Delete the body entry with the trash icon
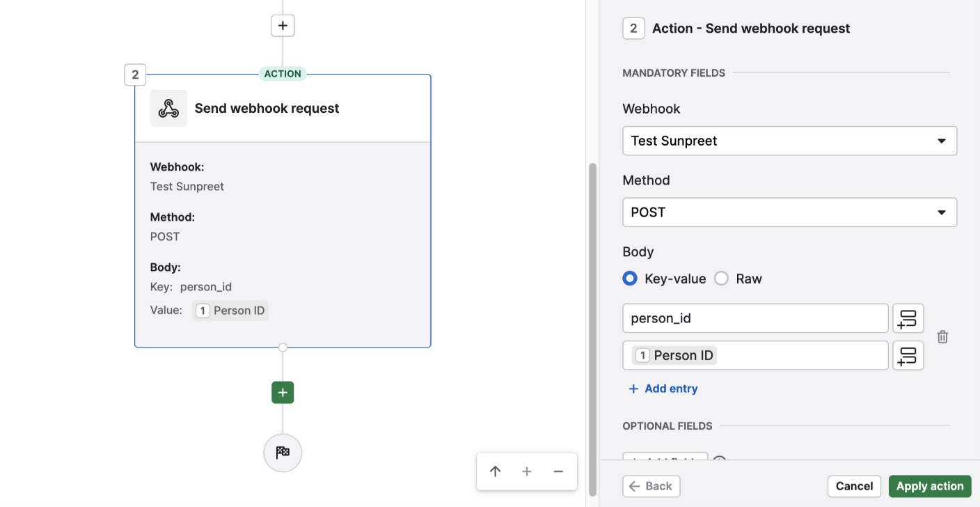The height and width of the screenshot is (507, 980). pyautogui.click(x=942, y=337)
